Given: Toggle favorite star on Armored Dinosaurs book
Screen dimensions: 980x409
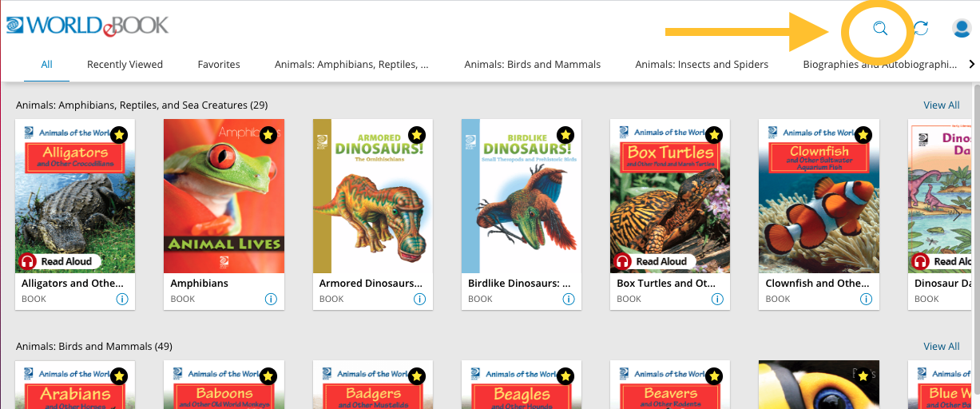Looking at the screenshot, I should pyautogui.click(x=416, y=135).
